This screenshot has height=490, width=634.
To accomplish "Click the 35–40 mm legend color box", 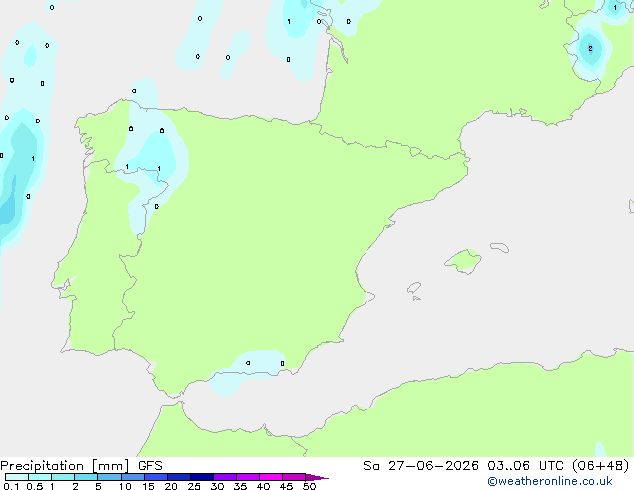I will point(248,477).
